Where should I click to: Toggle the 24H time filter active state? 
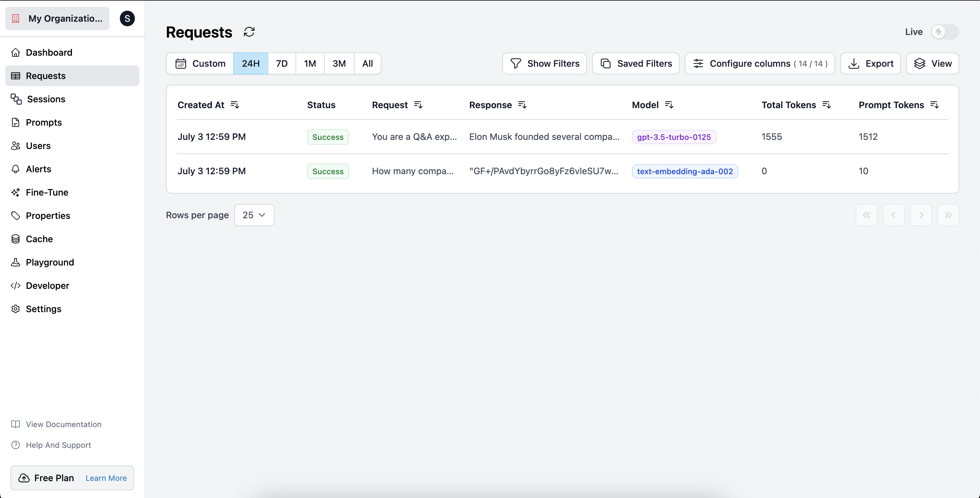tap(251, 63)
